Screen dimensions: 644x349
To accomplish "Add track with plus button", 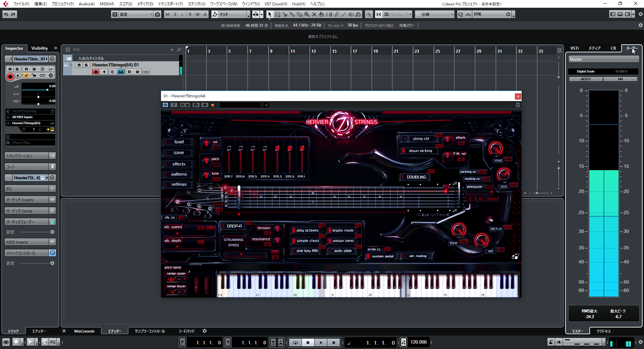I will click(x=172, y=50).
